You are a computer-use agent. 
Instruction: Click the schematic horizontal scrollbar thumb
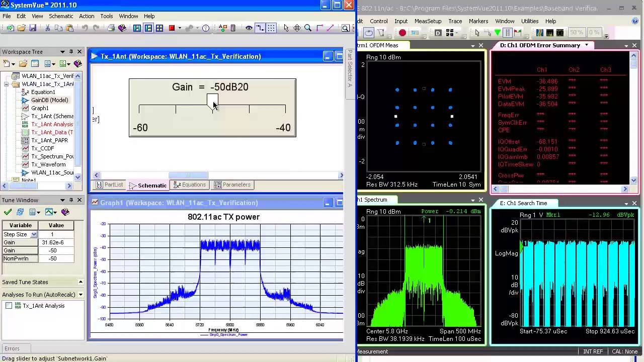coord(188,175)
